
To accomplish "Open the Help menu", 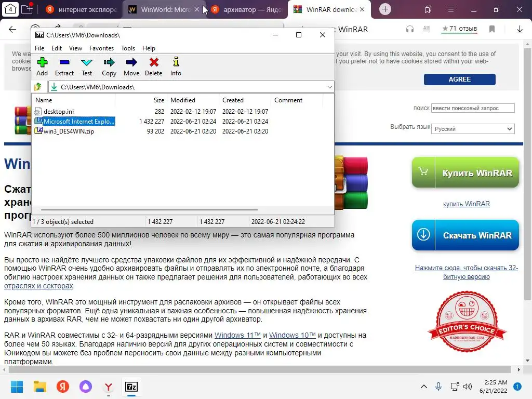I will click(x=149, y=48).
